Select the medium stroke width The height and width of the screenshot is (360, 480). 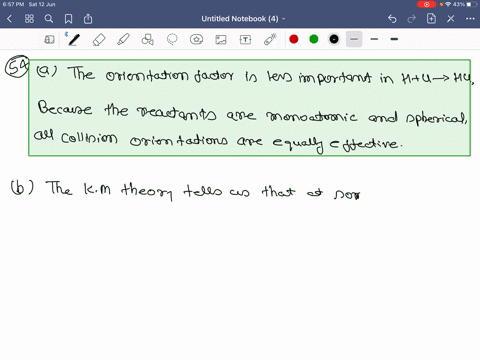[x=374, y=39]
